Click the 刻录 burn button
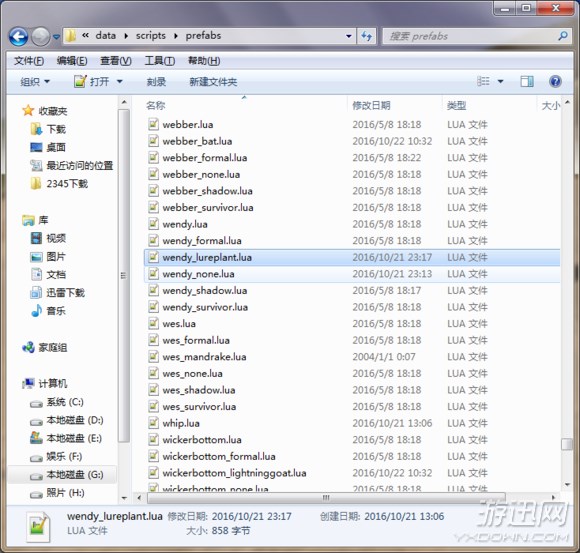 point(156,82)
